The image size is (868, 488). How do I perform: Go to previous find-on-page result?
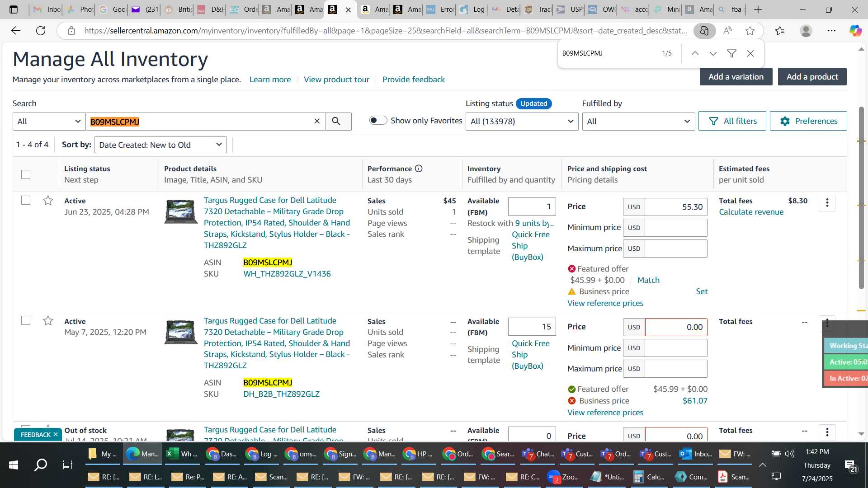coord(695,53)
